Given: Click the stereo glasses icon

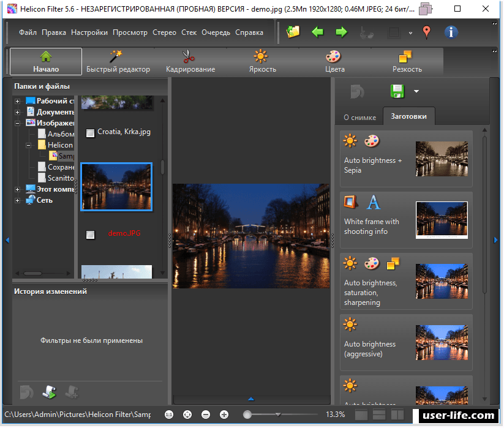Looking at the screenshot, I should 366,32.
